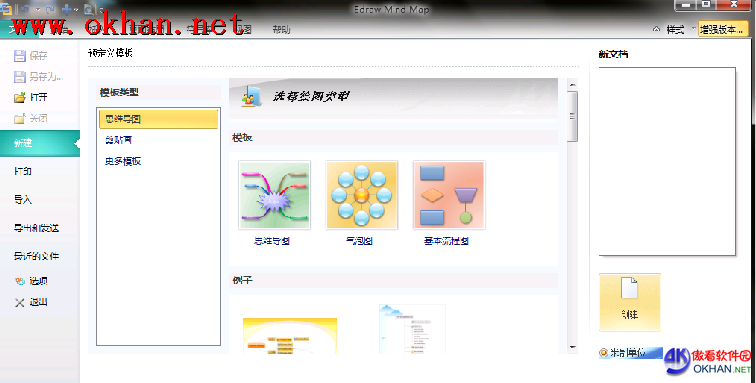756x383 pixels.
Task: Open the 帮助 (Help) ribbon tab
Action: coord(281,29)
